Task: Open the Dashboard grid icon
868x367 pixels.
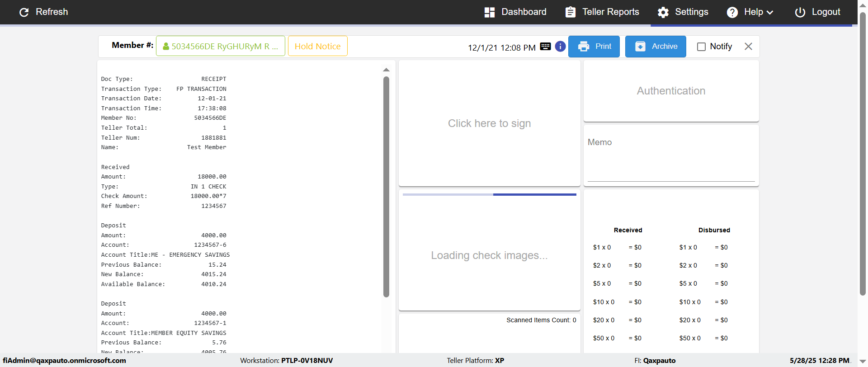Action: click(489, 12)
